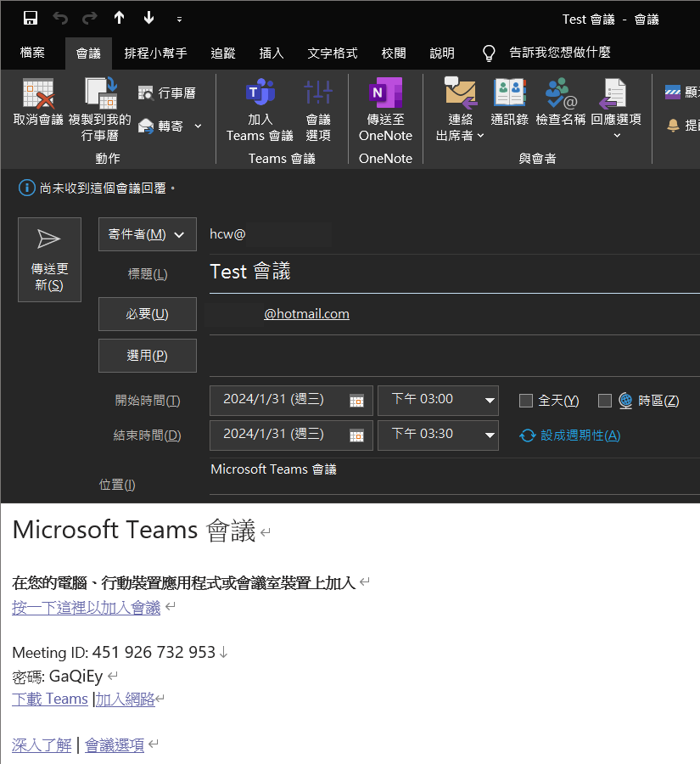Switch to the 追蹤 tab

(x=223, y=53)
